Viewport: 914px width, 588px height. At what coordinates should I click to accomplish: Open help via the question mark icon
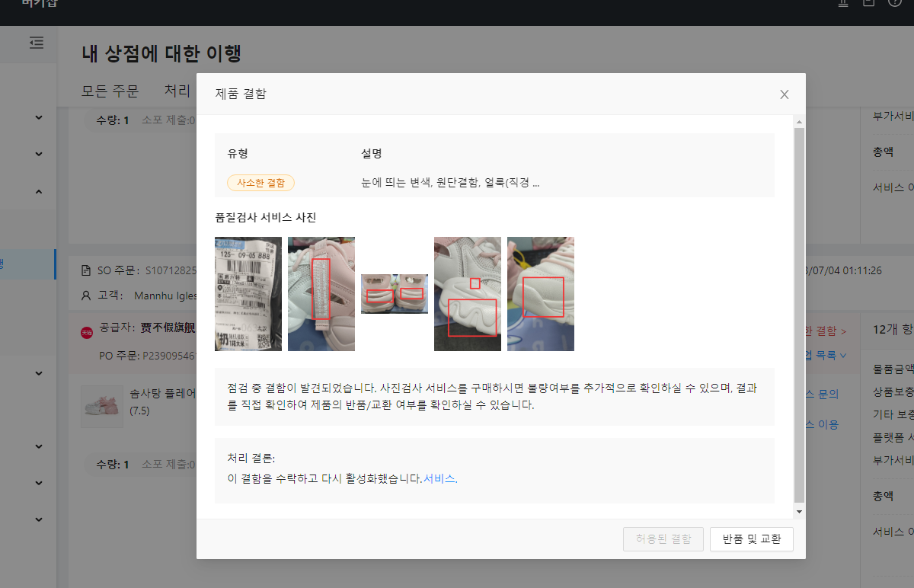(x=895, y=3)
